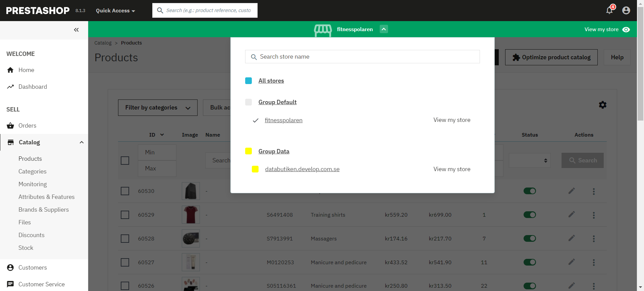Open the Quick Access dropdown
This screenshot has width=644, height=291.
115,11
